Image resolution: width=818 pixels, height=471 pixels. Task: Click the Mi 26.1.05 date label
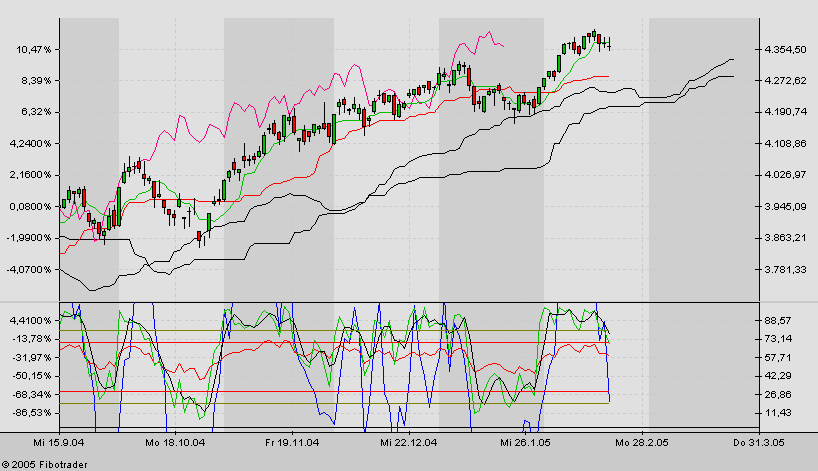525,443
